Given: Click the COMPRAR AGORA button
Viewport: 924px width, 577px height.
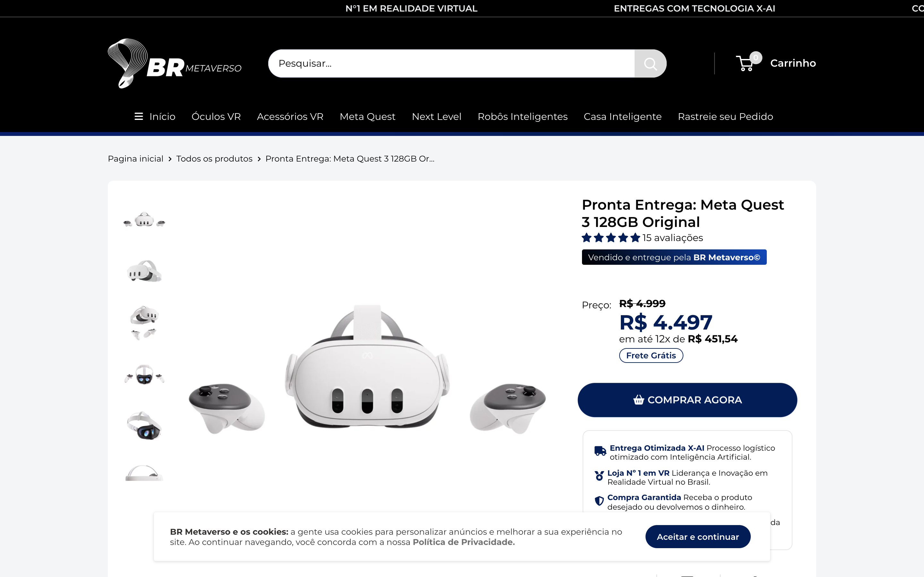Looking at the screenshot, I should 687,400.
